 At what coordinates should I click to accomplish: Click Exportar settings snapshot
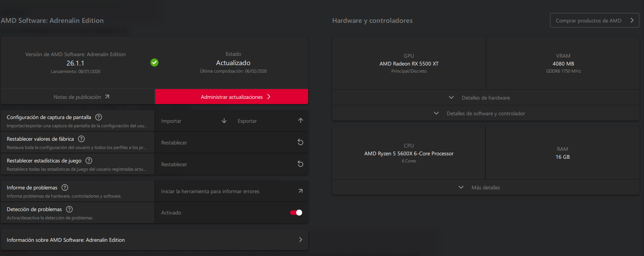[270, 121]
